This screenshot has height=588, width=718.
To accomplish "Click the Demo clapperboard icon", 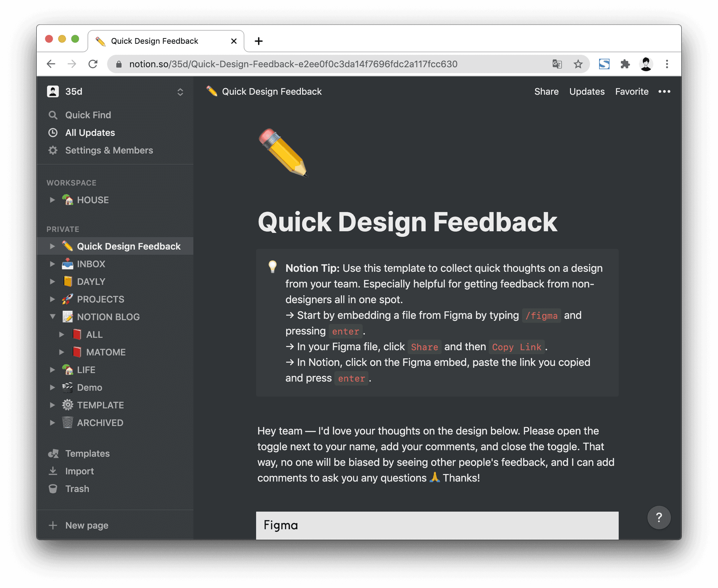I will [x=68, y=387].
